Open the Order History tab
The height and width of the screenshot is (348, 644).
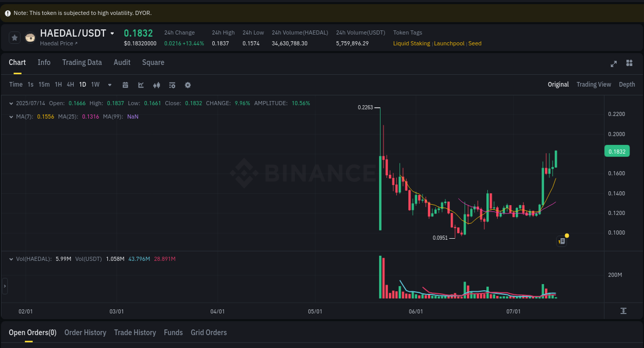click(85, 333)
